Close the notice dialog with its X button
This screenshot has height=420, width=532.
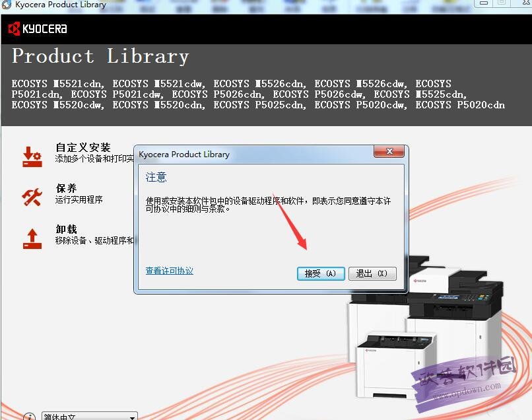(x=389, y=151)
